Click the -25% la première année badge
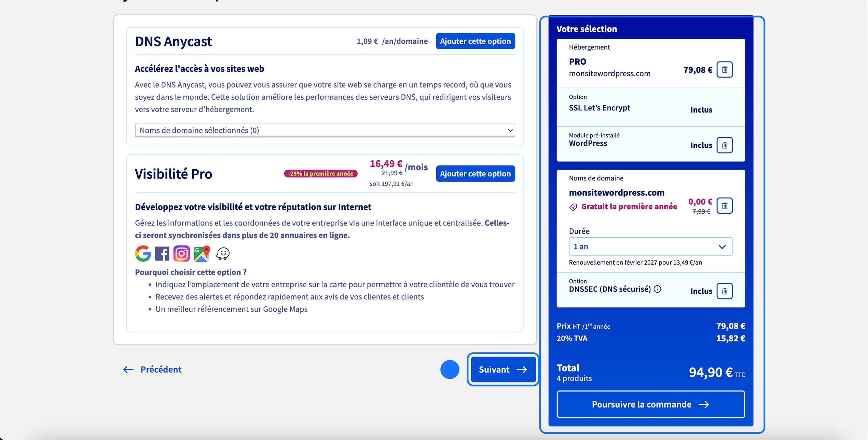Image resolution: width=868 pixels, height=440 pixels. point(320,173)
